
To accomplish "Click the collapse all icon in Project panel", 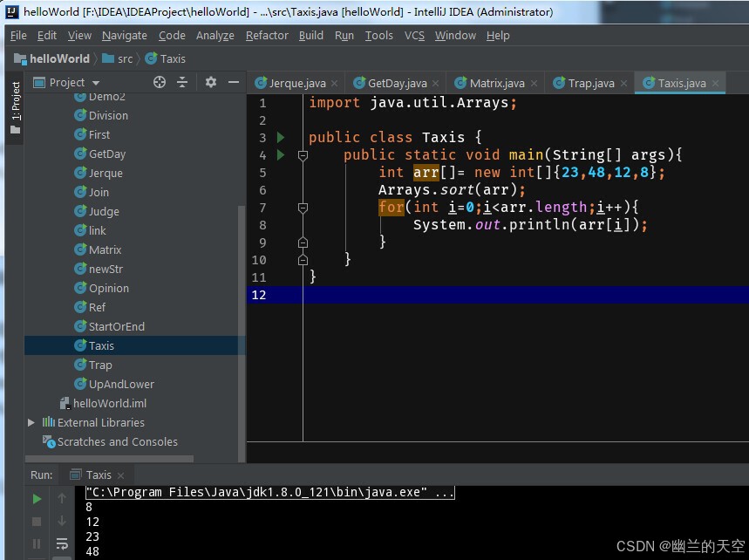I will pos(182,82).
